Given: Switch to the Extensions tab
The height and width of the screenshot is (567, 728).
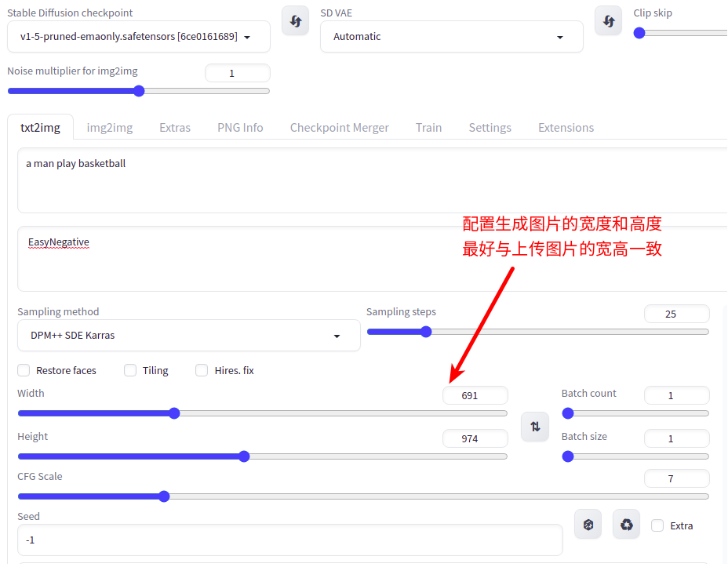Looking at the screenshot, I should coord(566,127).
